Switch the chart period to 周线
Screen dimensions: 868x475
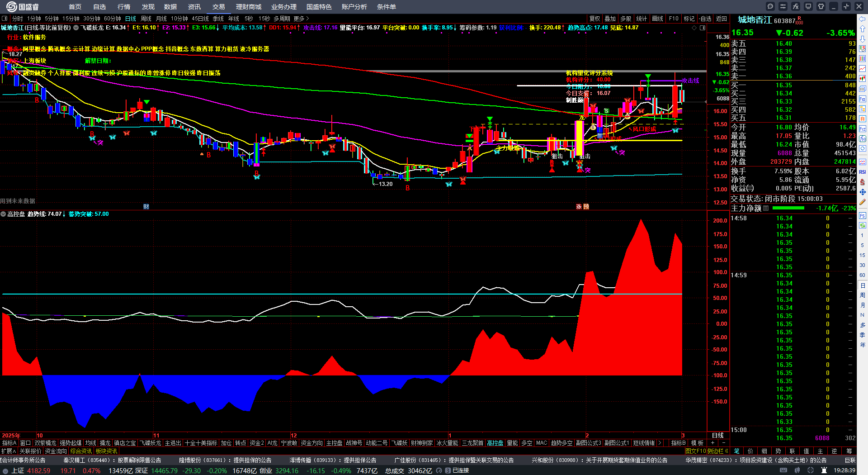click(146, 19)
